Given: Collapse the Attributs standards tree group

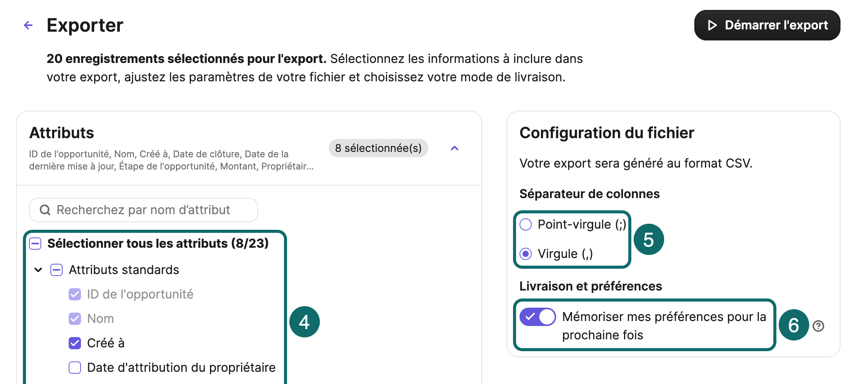Looking at the screenshot, I should tap(38, 270).
